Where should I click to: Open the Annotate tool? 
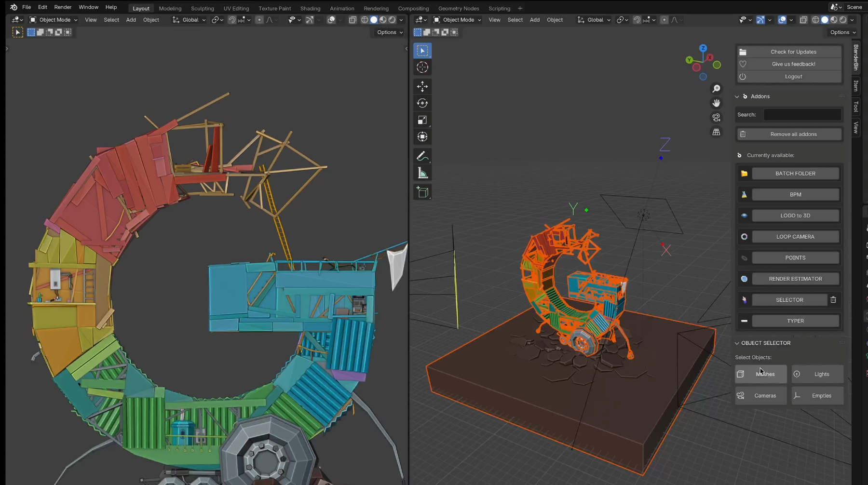[x=422, y=156]
